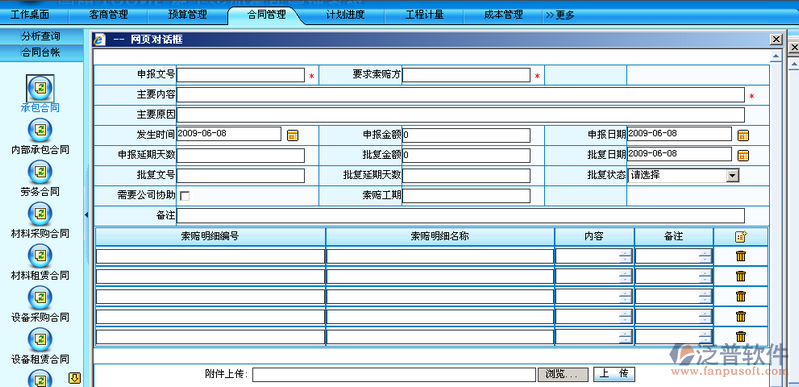Delete the first 索赔明细 row

click(741, 256)
